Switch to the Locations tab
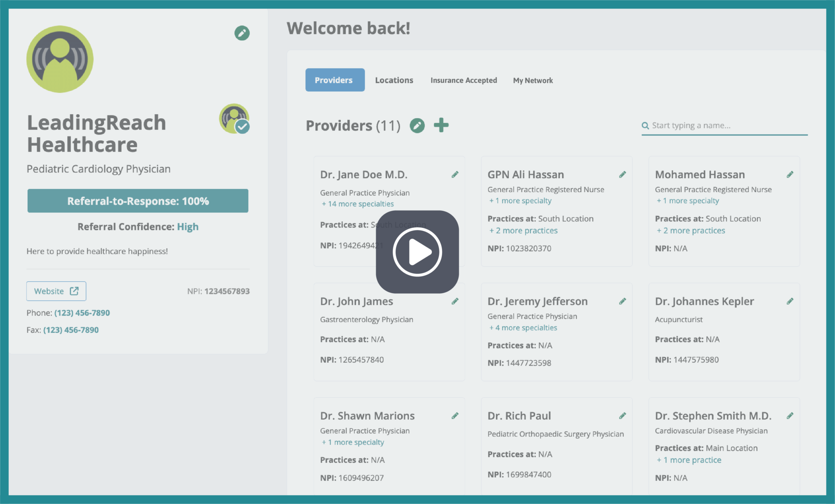835x504 pixels. [x=394, y=80]
